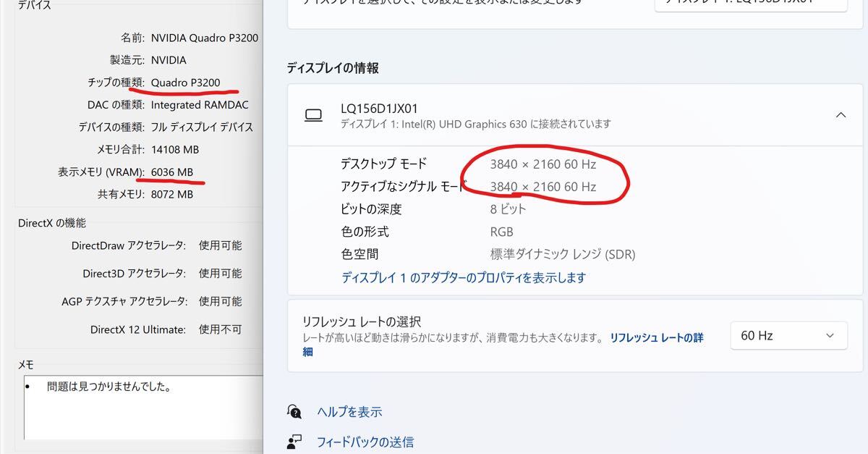Viewport: 868px width, 454px height.
Task: Open the display selection dropdown at top
Action: [x=751, y=4]
